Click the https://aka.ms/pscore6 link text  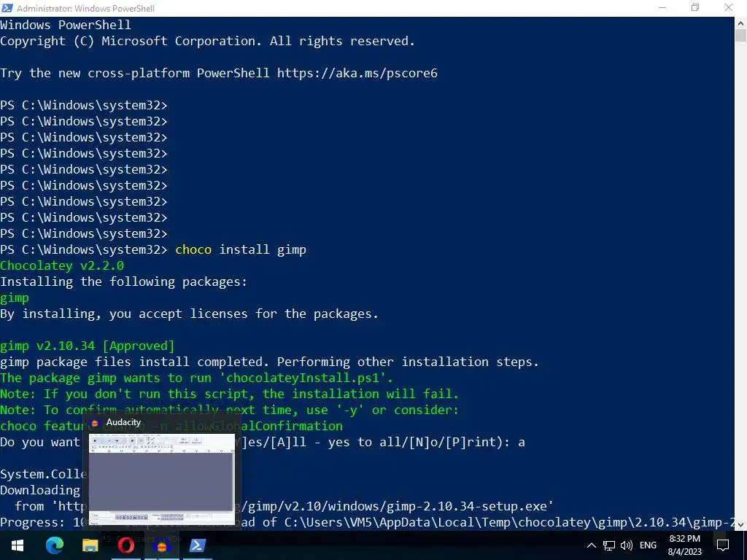tap(357, 74)
